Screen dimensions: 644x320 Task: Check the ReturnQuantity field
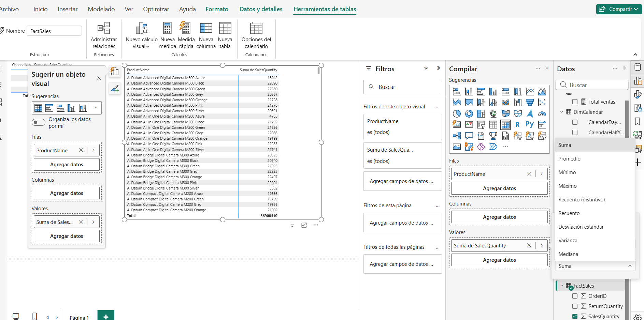tap(575, 306)
